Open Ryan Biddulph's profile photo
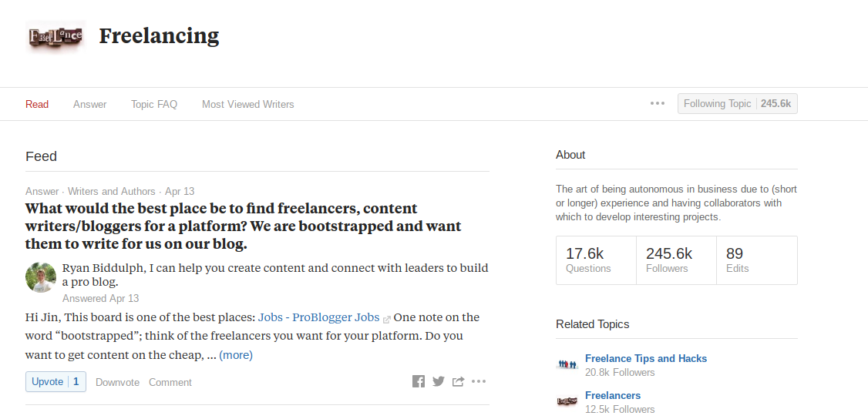 tap(41, 277)
